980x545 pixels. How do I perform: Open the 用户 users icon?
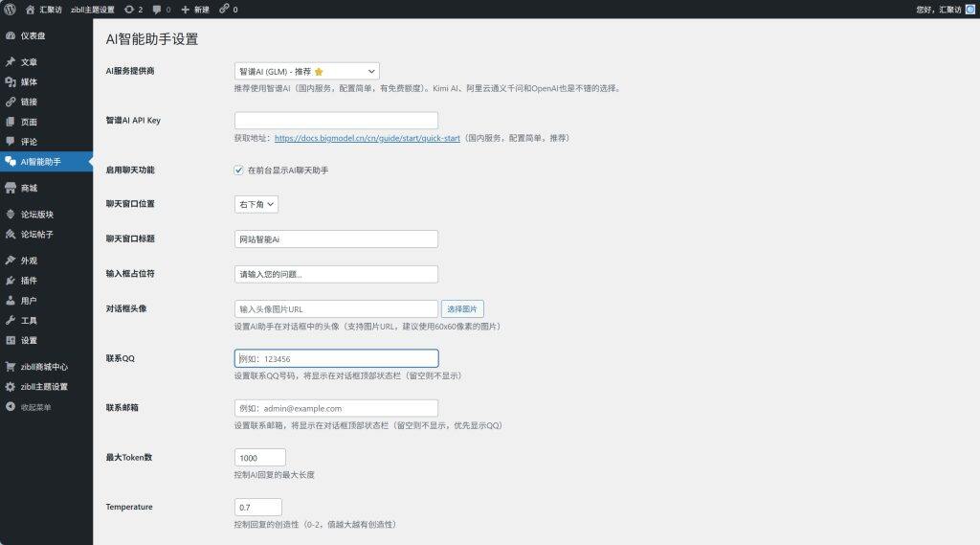[11, 301]
